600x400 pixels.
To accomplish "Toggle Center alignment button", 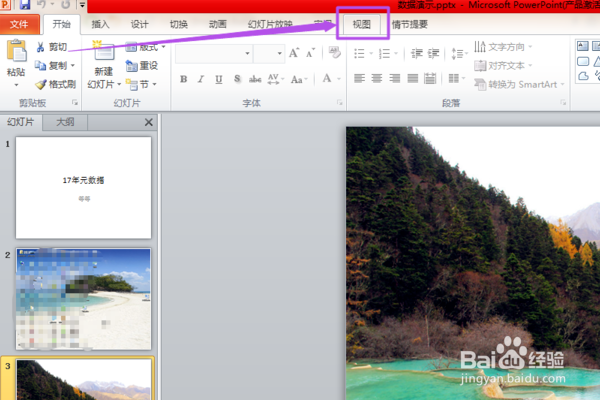I will tap(377, 78).
